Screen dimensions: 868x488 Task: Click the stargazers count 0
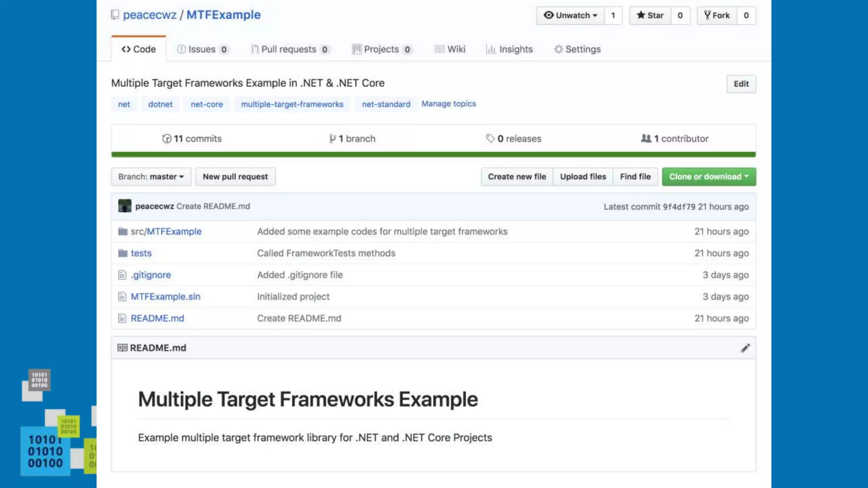coord(680,15)
